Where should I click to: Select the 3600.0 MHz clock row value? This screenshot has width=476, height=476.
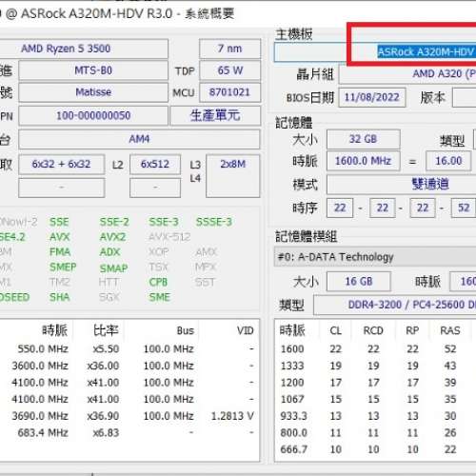pos(40,366)
